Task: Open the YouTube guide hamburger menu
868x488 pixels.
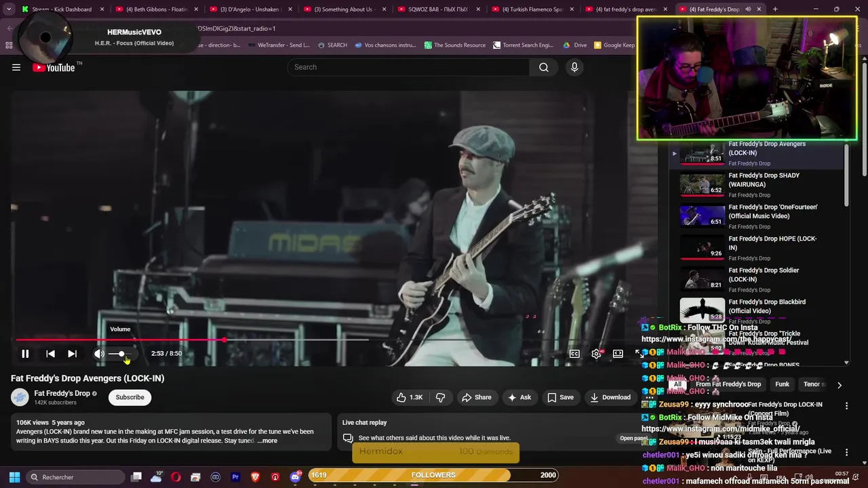Action: 16,67
